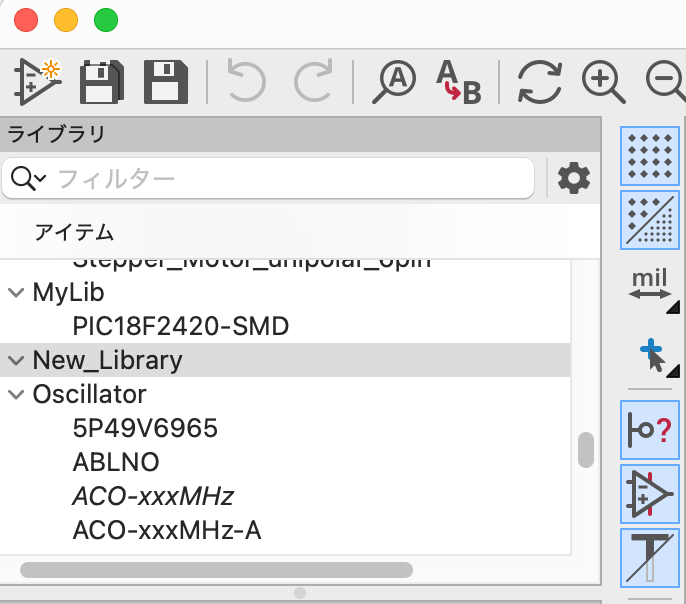This screenshot has width=686, height=604.
Task: Select the ABLNO symbol
Action: click(x=285, y=462)
